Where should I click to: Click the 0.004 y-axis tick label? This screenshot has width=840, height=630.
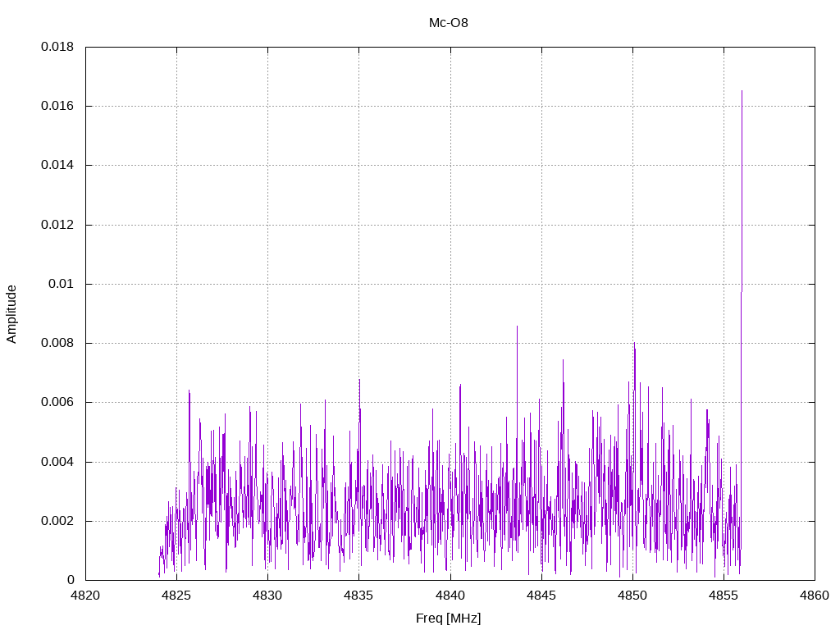pyautogui.click(x=57, y=462)
